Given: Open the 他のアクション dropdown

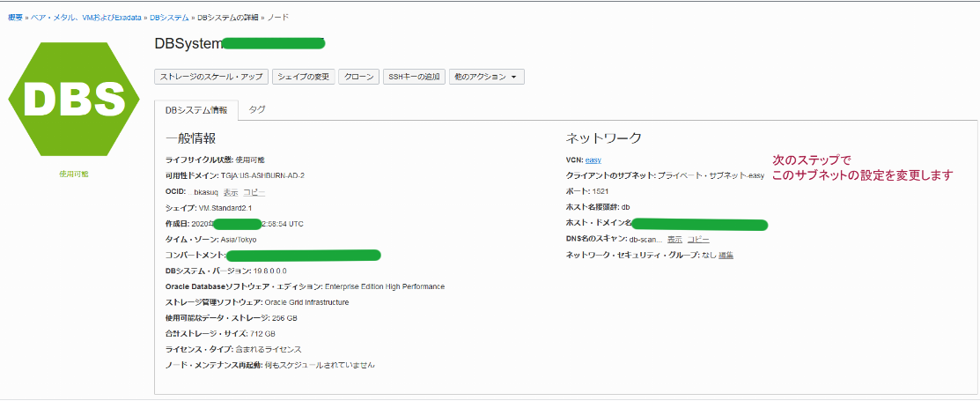Looking at the screenshot, I should point(486,77).
